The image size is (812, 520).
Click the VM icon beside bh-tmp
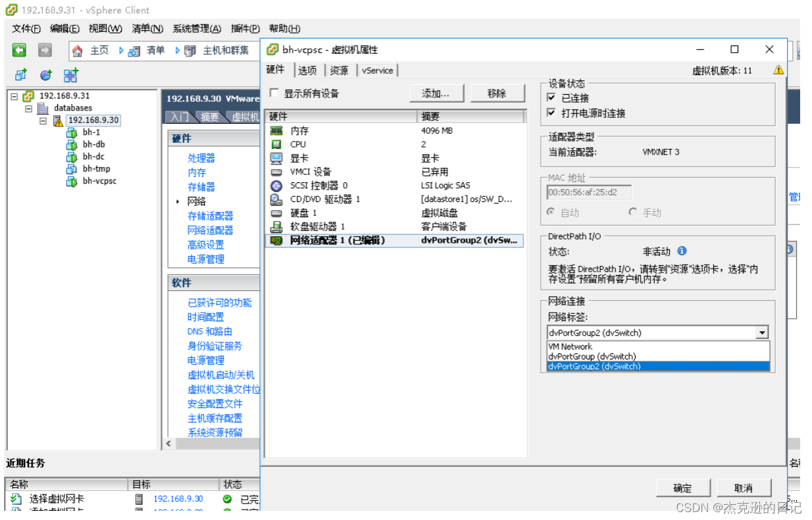pos(72,169)
